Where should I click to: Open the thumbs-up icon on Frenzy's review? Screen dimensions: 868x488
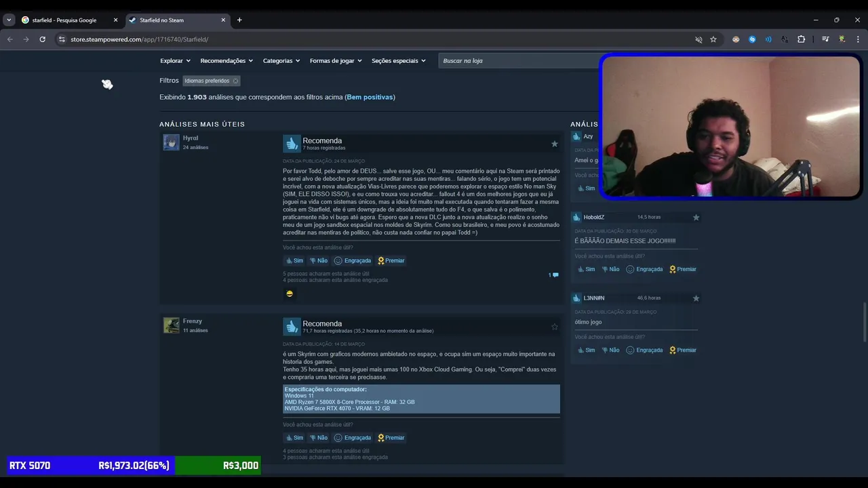click(292, 326)
